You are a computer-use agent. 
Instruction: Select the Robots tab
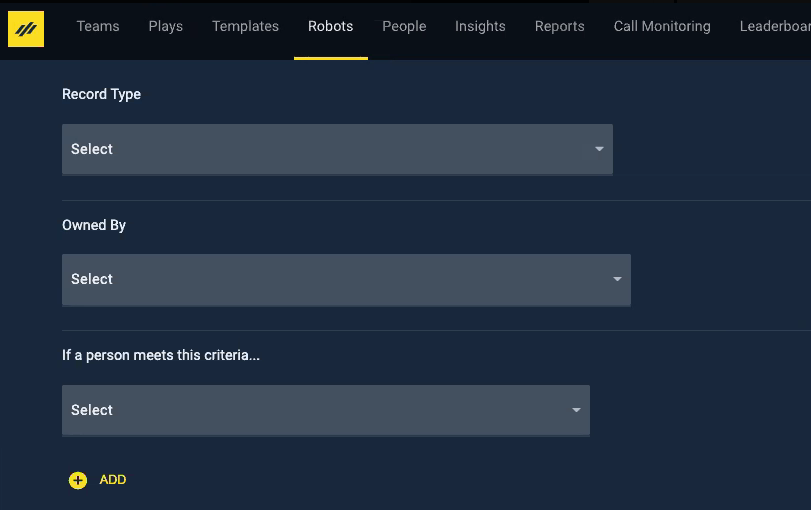click(x=330, y=26)
